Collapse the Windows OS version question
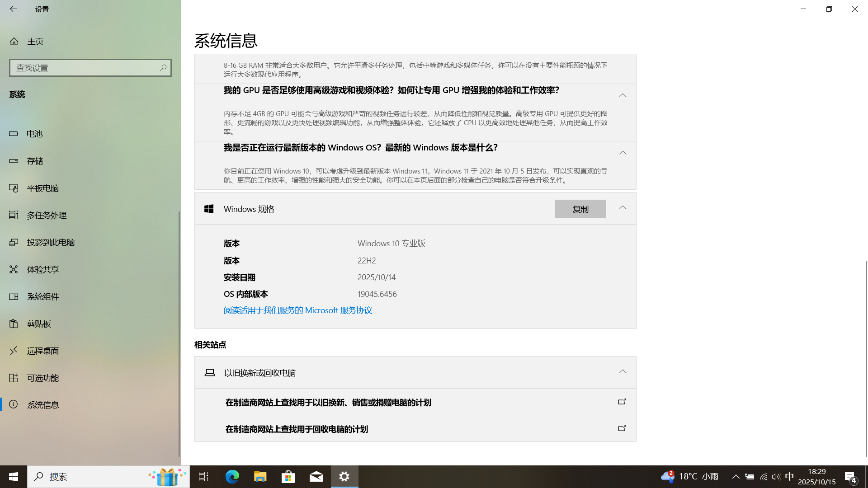The width and height of the screenshot is (868, 488). (623, 153)
